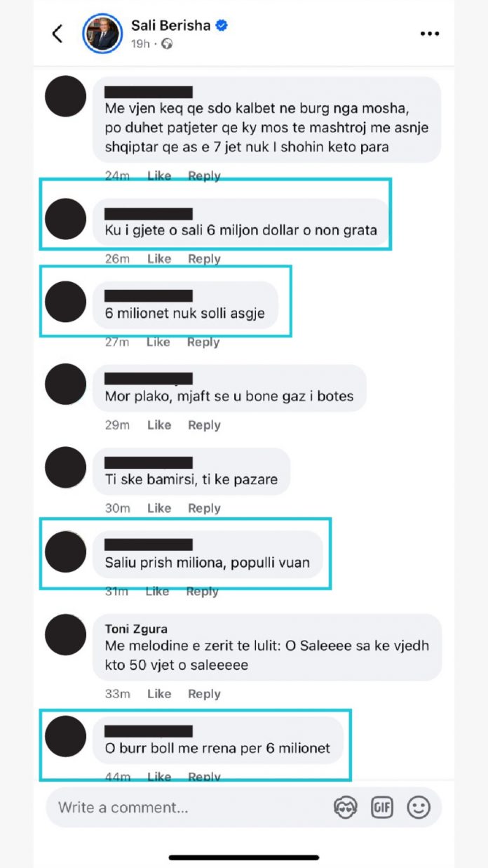The width and height of the screenshot is (488, 868).
Task: Like the '6 milionet nuk solli asgje' comment
Action: coord(158,342)
